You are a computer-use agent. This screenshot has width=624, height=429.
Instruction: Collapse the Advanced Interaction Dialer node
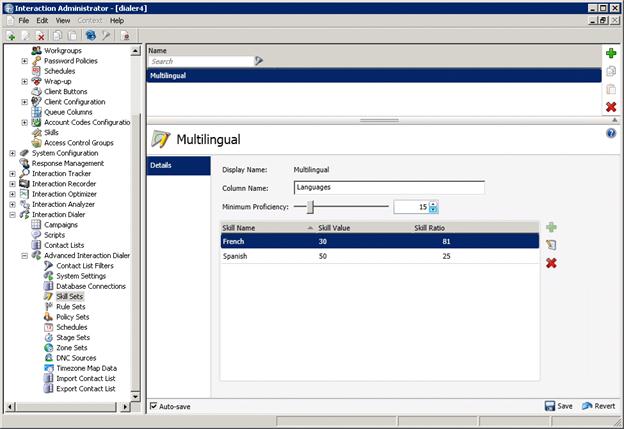coord(25,255)
